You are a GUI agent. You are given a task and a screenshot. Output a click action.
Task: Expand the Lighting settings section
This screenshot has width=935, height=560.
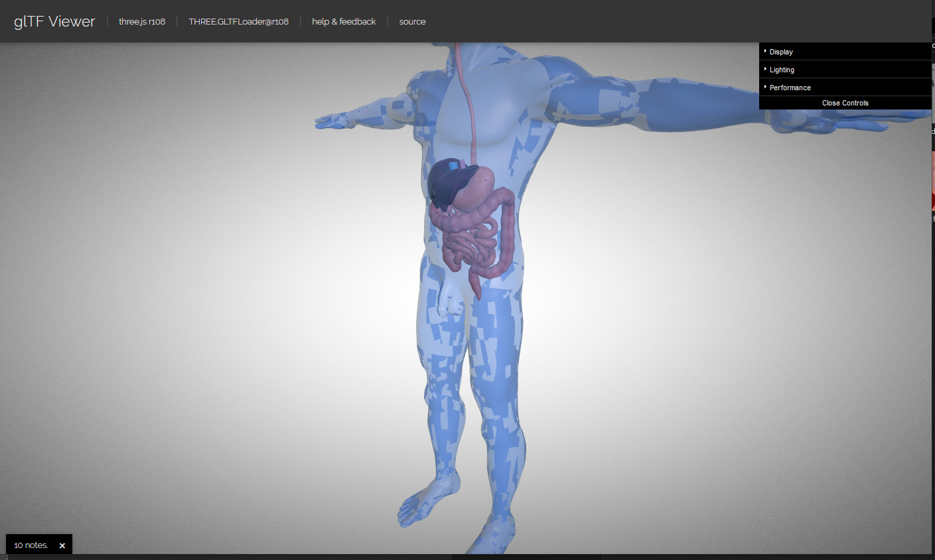782,69
